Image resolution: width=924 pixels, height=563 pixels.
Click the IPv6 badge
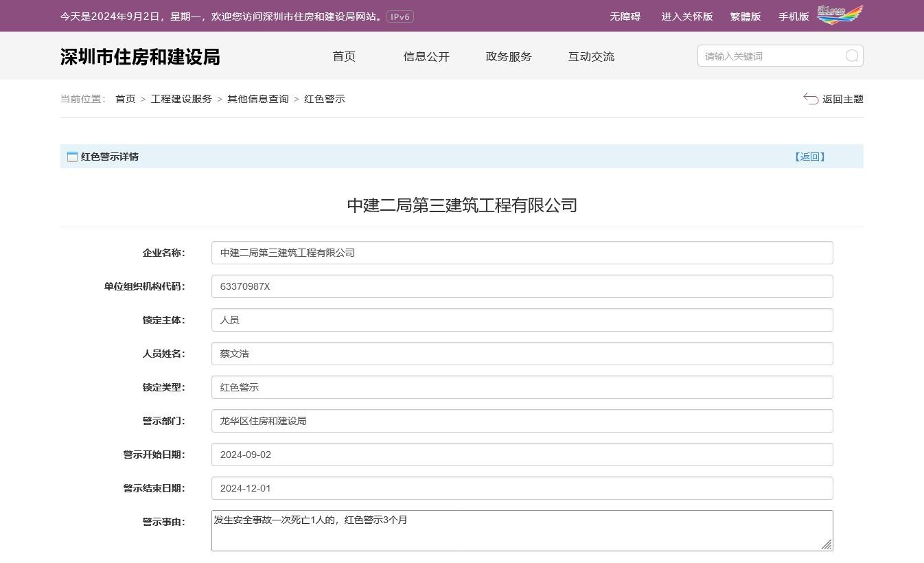pos(400,16)
